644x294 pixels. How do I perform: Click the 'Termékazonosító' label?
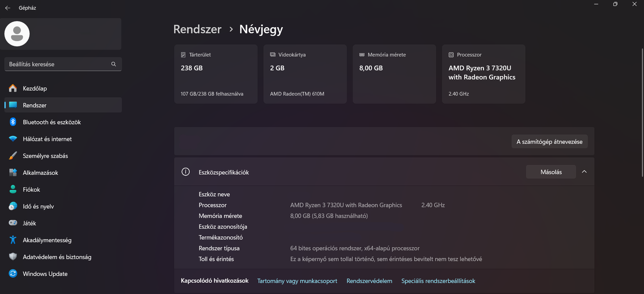tap(221, 238)
